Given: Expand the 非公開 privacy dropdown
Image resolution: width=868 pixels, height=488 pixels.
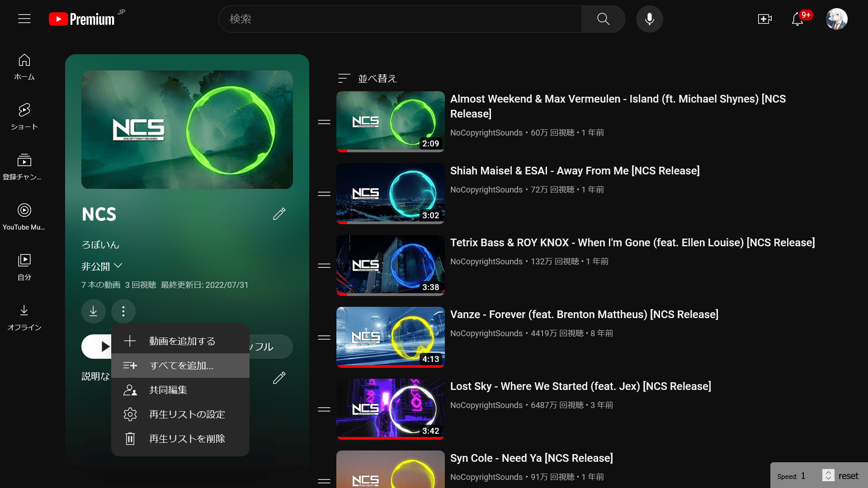Looking at the screenshot, I should (x=102, y=266).
